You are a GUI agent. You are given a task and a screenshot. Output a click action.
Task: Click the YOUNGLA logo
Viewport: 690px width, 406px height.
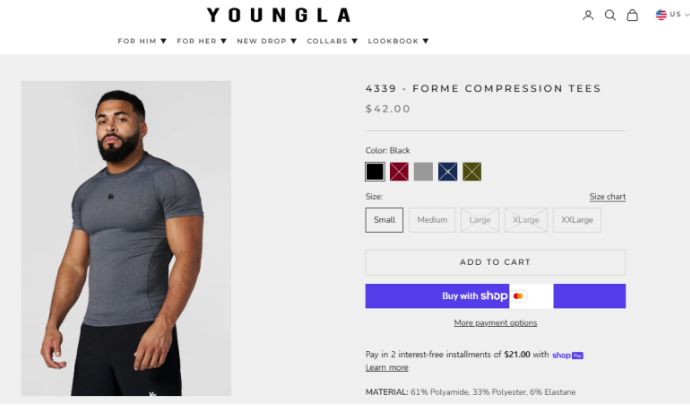(x=279, y=15)
